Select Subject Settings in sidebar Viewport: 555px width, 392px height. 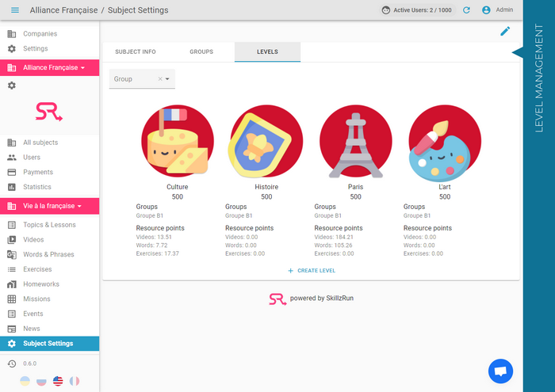pyautogui.click(x=49, y=344)
